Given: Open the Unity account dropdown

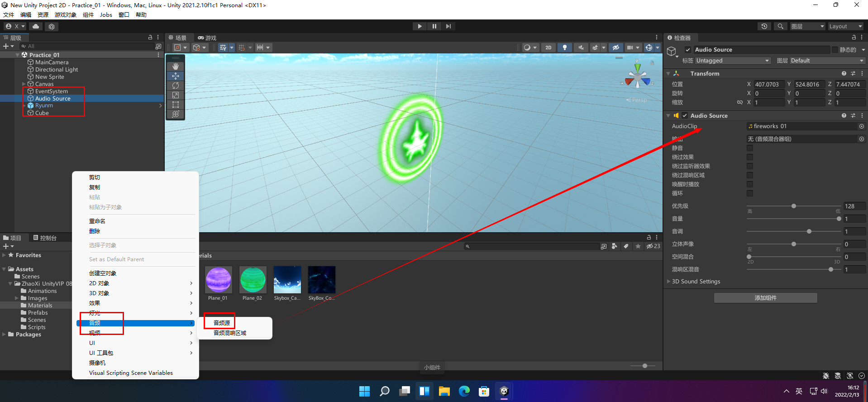Looking at the screenshot, I should tap(15, 26).
